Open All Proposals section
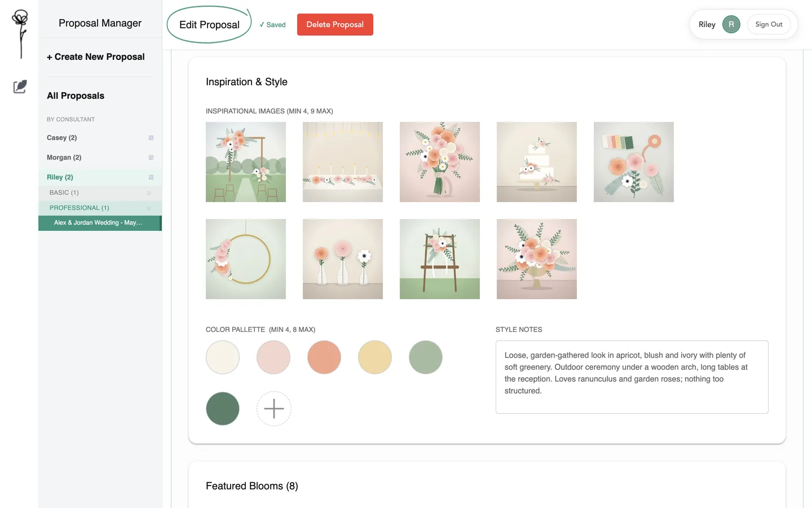The image size is (812, 508). pyautogui.click(x=76, y=96)
